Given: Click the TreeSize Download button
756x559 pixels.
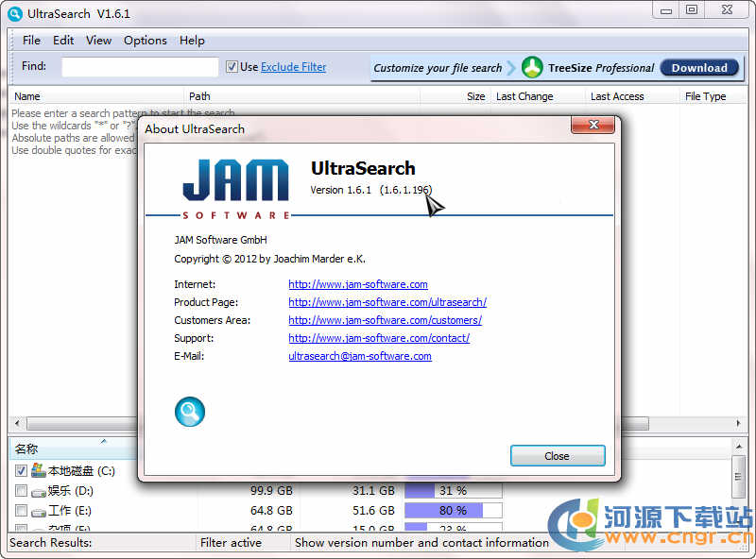Looking at the screenshot, I should [x=699, y=68].
